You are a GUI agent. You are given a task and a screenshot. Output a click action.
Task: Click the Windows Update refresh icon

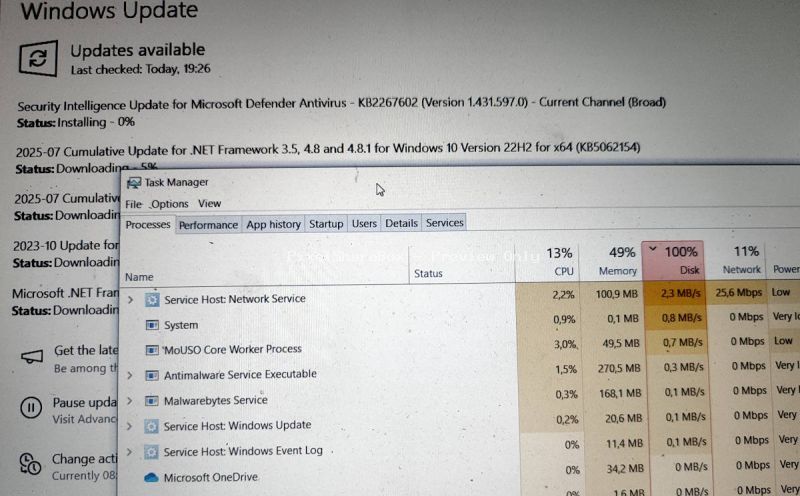37,59
